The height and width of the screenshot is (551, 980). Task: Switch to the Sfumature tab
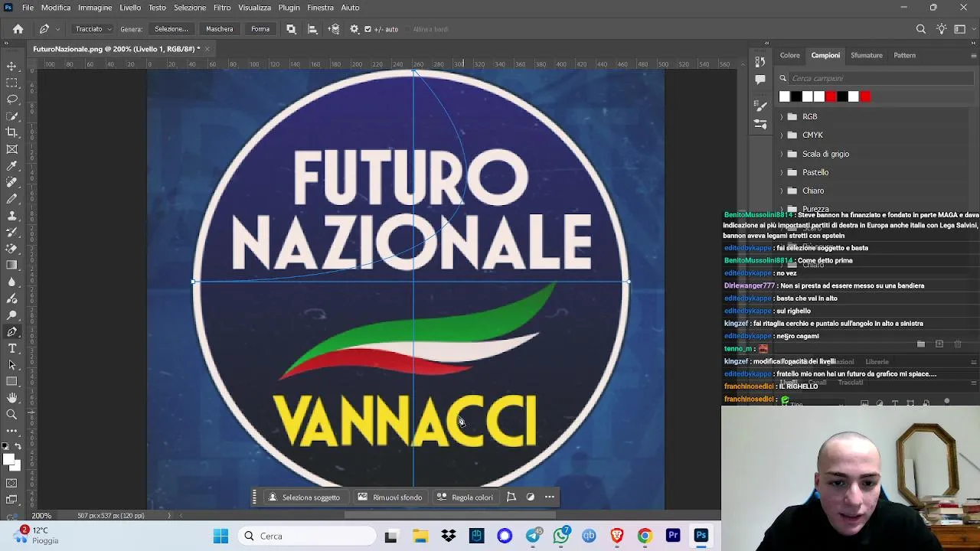(867, 55)
